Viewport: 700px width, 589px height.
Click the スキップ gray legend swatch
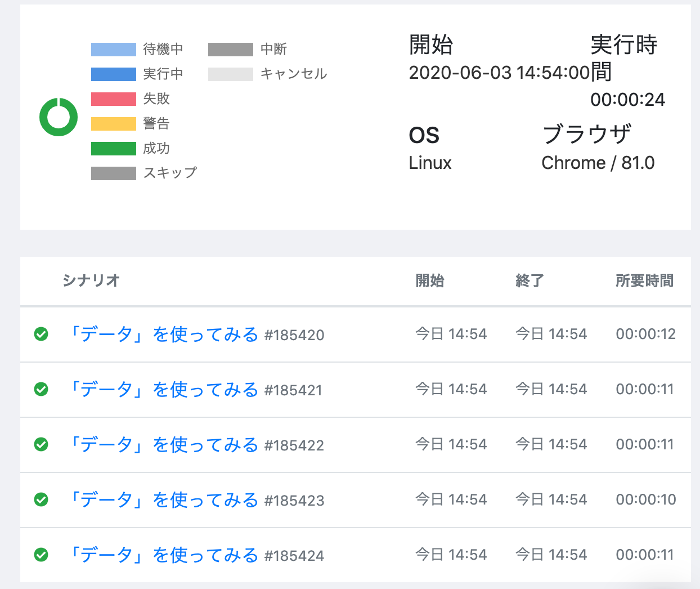[114, 173]
